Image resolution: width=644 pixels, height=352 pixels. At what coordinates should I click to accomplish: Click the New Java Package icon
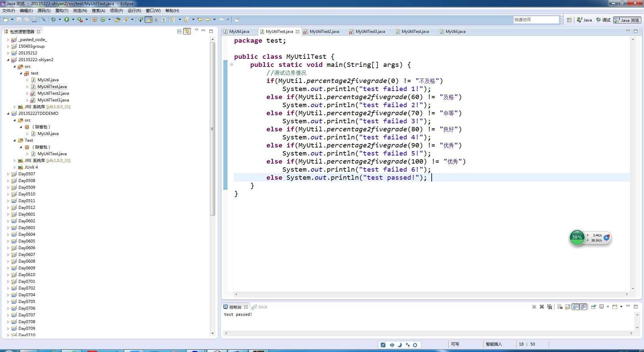coord(95,19)
